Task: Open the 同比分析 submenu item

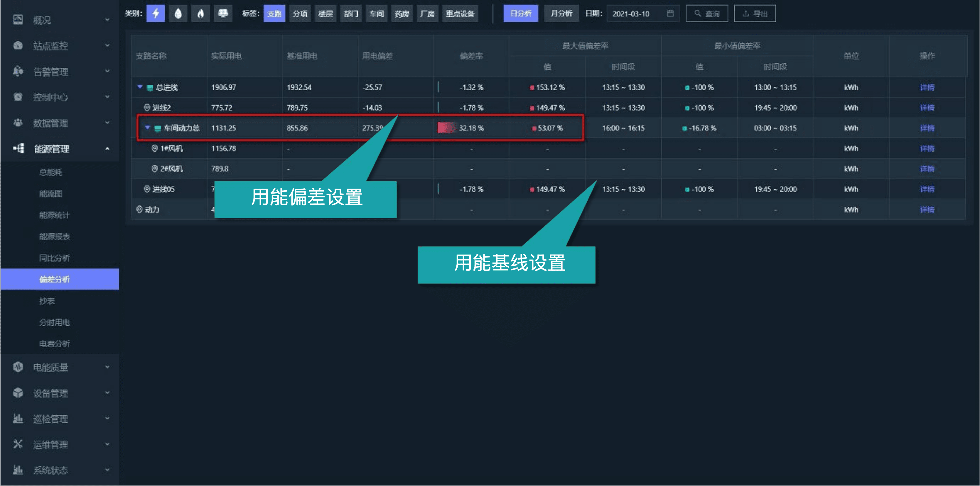Action: (54, 258)
